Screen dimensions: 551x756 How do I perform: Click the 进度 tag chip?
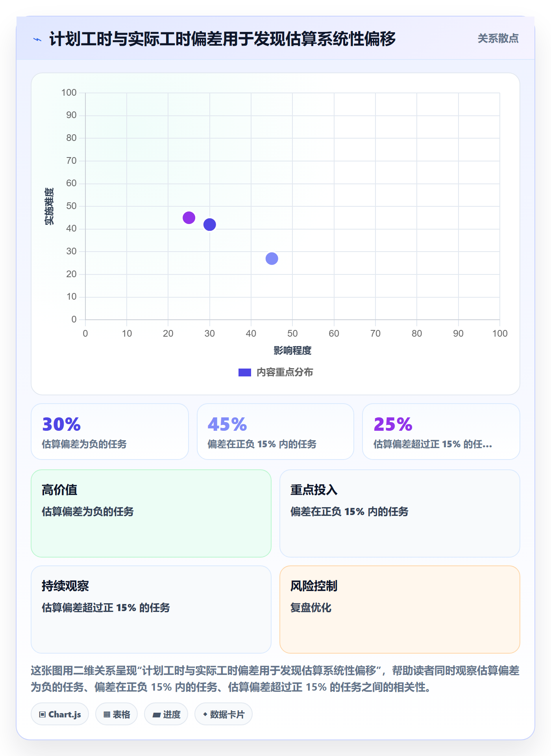pos(166,714)
